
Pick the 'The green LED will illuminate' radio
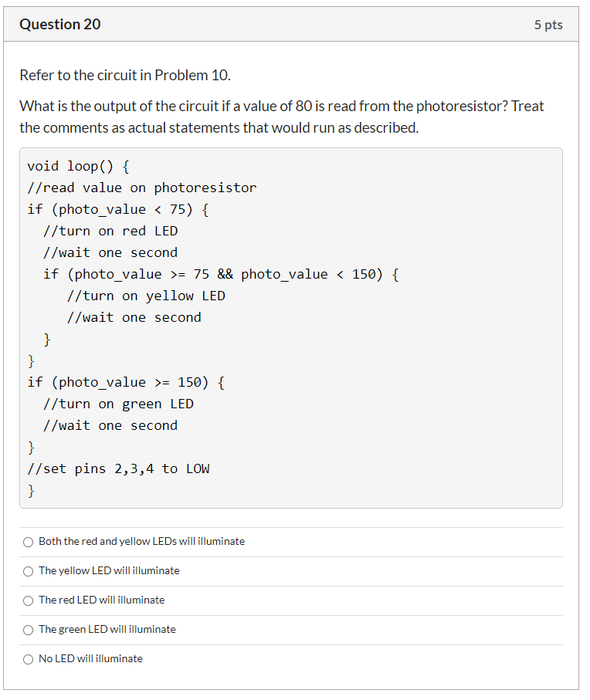pyautogui.click(x=28, y=630)
